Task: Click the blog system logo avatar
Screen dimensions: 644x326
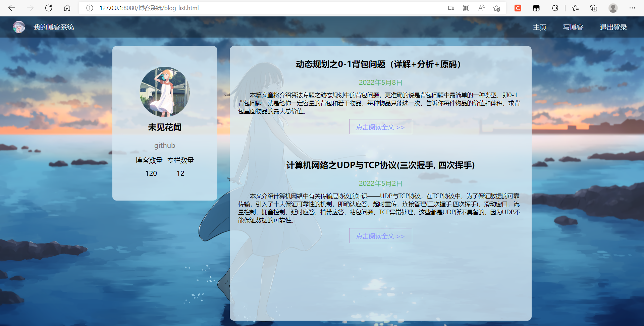Action: coord(19,27)
